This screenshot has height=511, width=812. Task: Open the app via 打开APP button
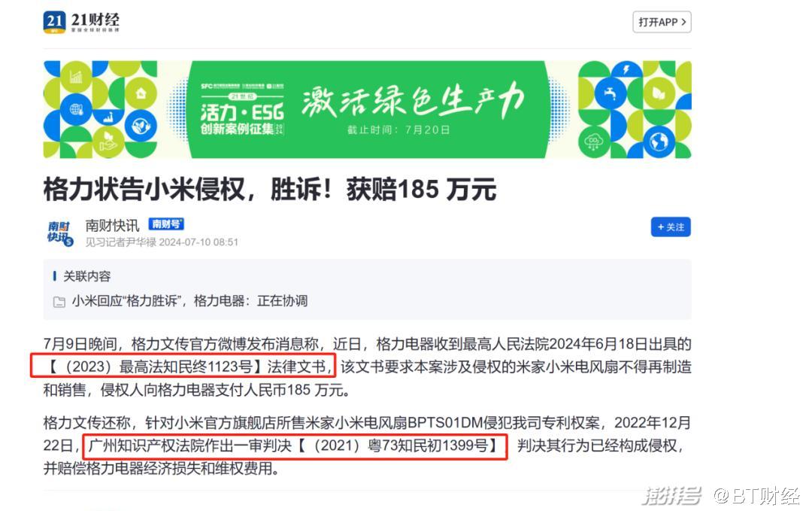point(662,23)
